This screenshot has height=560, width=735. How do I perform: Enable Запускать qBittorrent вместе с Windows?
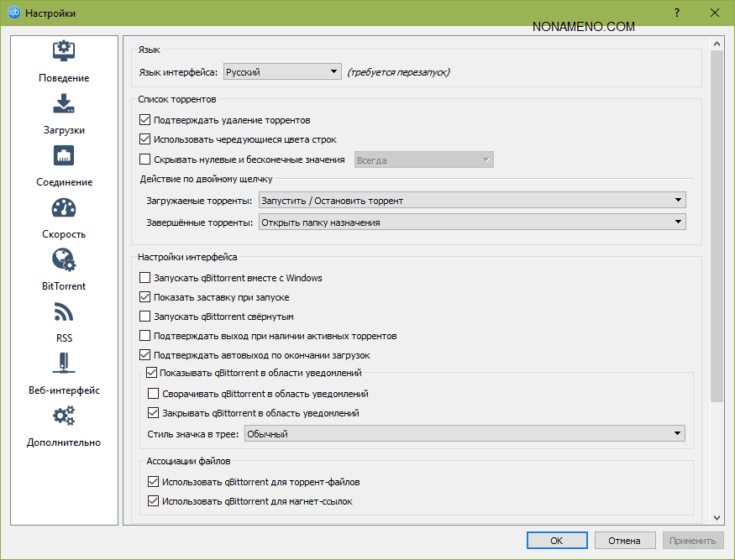[x=145, y=278]
